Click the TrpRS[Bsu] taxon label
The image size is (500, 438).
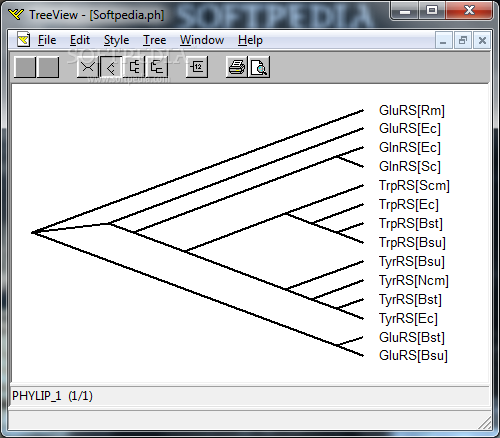412,242
